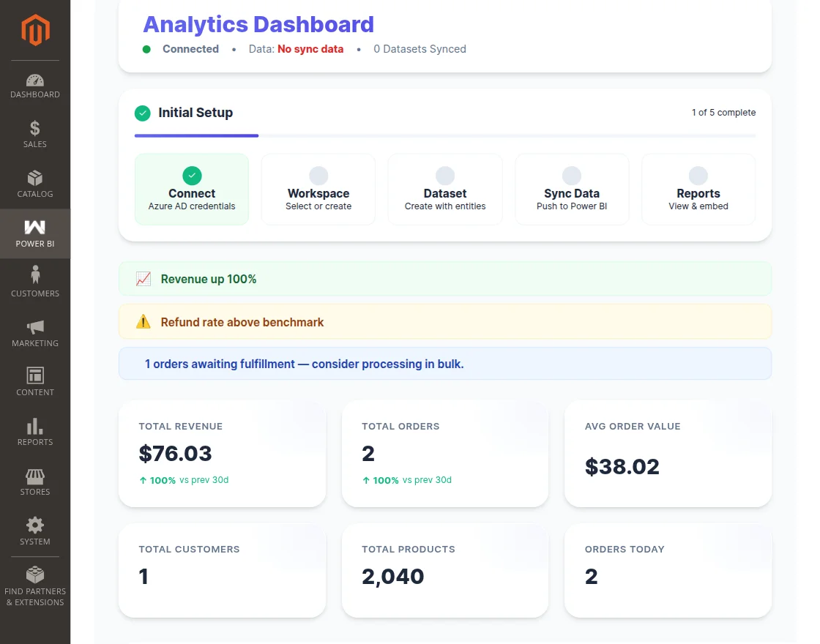Click the Avg Order Value $38.02
The image size is (820, 644).
click(622, 467)
